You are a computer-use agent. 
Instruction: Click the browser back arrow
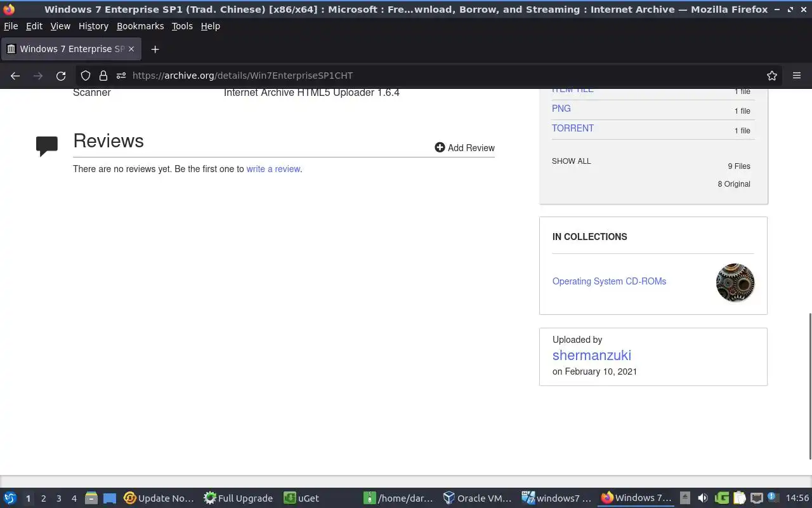15,76
